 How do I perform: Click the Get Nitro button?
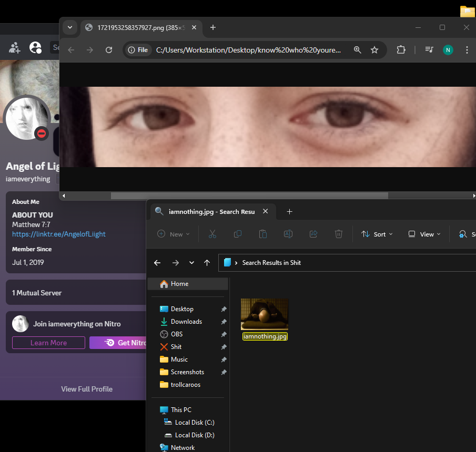tap(119, 343)
